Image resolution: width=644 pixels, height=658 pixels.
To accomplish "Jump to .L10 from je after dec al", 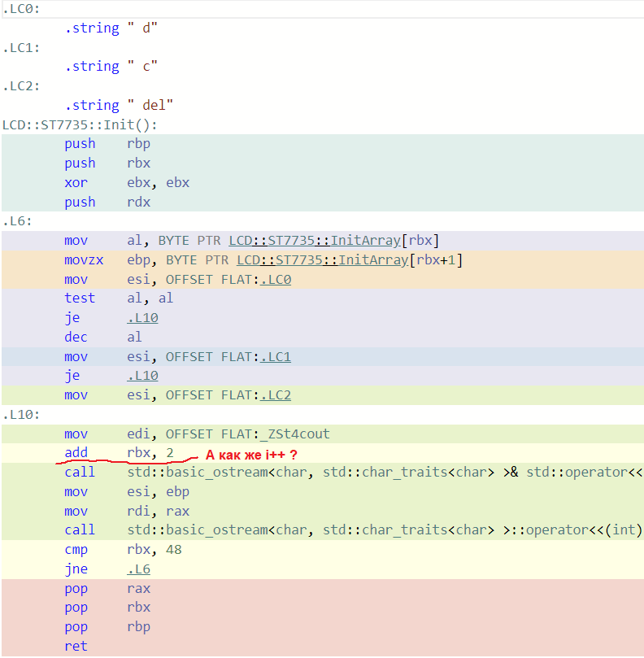I will click(142, 376).
